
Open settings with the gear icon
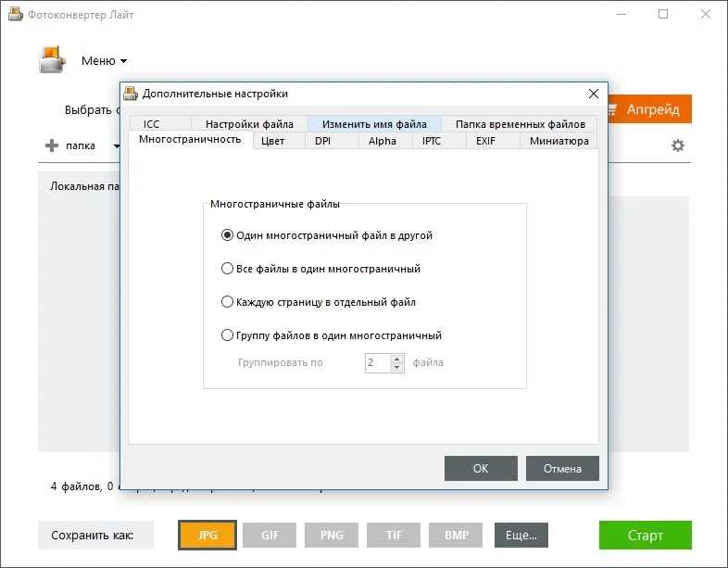tap(677, 145)
